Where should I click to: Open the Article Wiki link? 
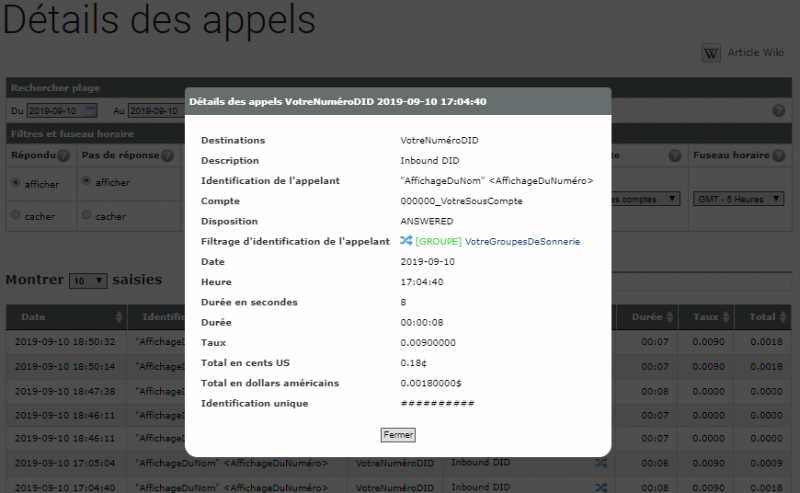(755, 52)
